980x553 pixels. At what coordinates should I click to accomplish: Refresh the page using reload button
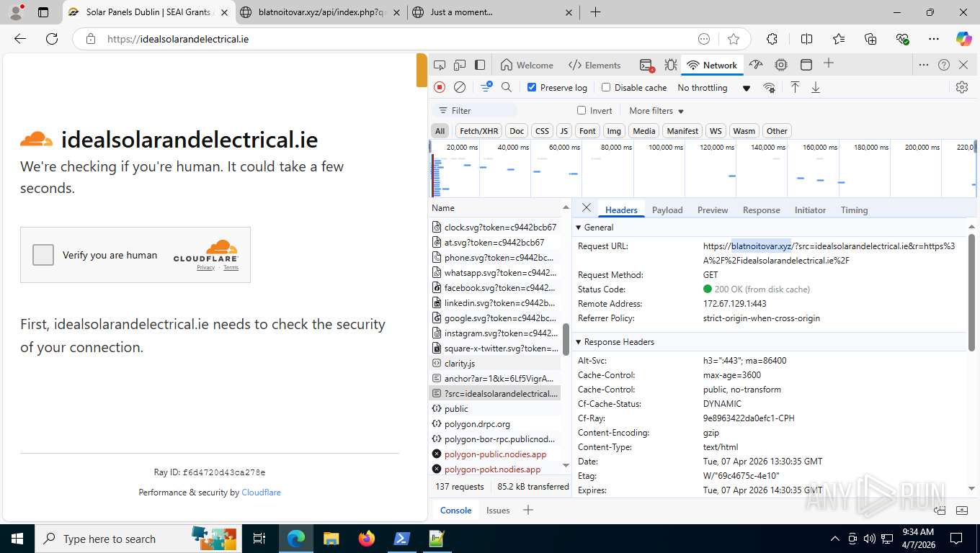coord(52,39)
